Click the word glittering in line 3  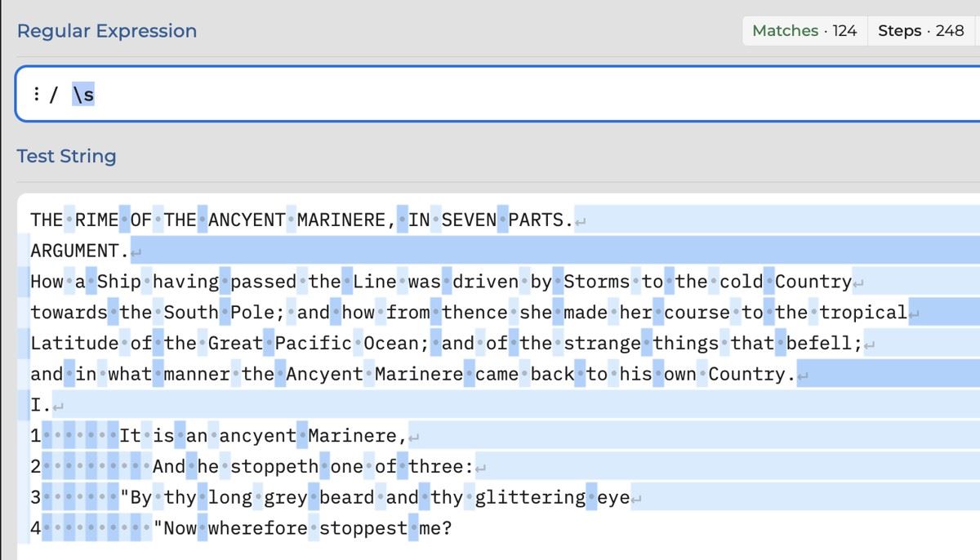click(530, 497)
